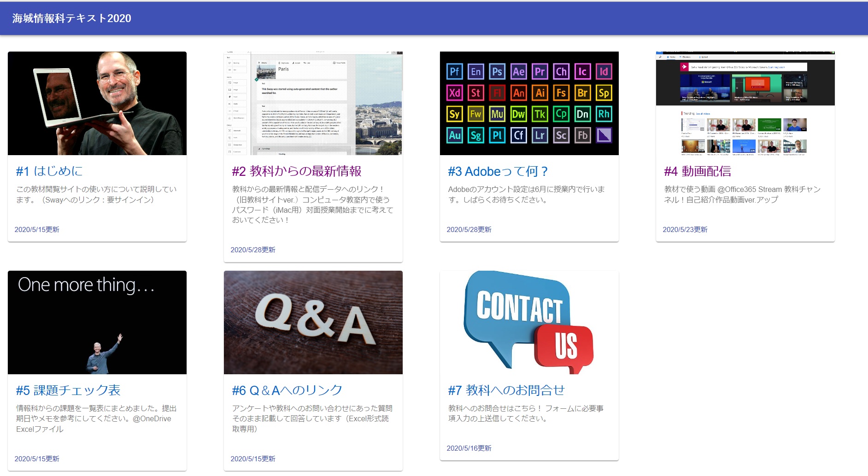Click the Fw Fireworks icon in Adobe image
The width and height of the screenshot is (868, 476).
(x=476, y=114)
